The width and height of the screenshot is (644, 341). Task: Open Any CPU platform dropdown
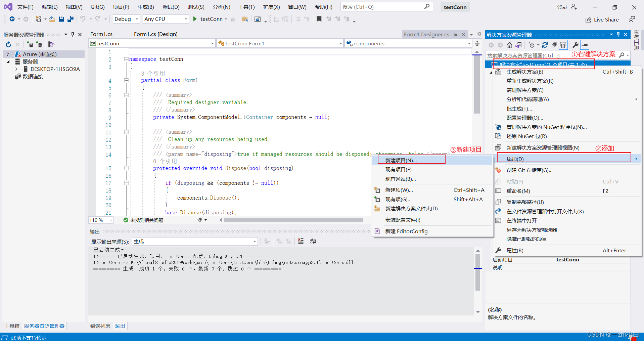click(166, 19)
